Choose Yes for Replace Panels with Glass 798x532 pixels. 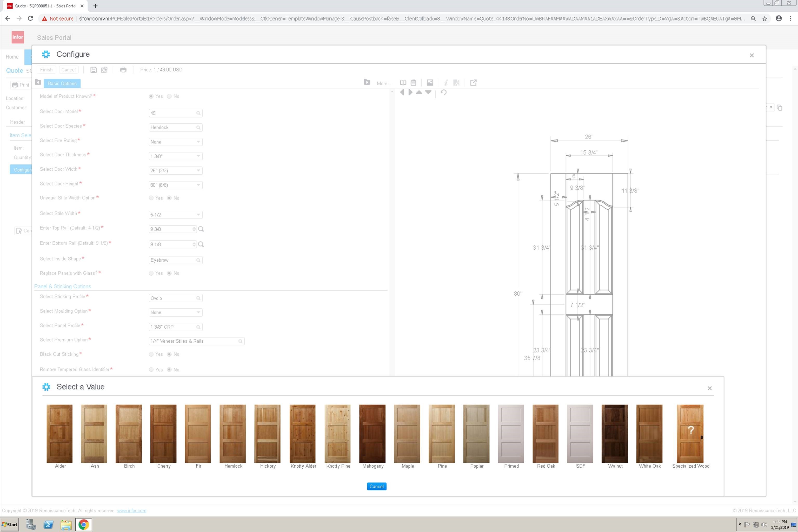[x=151, y=273]
